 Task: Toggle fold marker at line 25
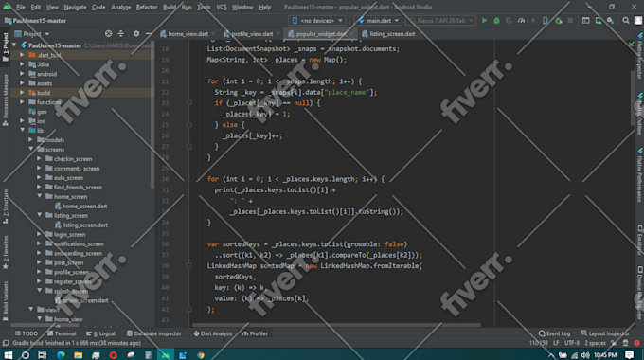click(x=188, y=124)
